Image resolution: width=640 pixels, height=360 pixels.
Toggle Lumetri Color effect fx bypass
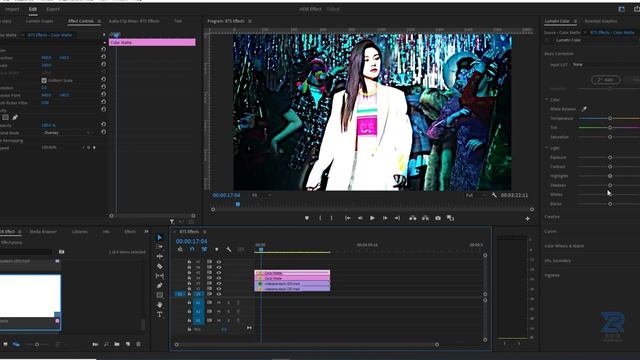tap(547, 40)
